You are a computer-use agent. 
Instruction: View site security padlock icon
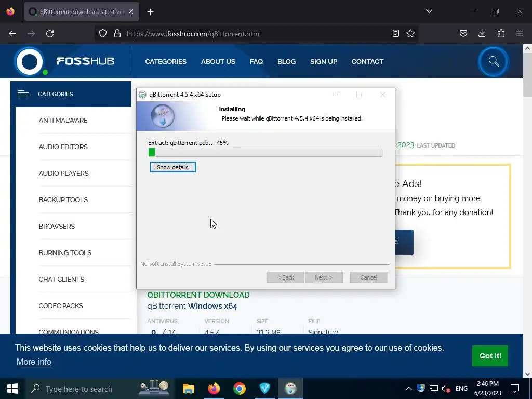pyautogui.click(x=117, y=34)
